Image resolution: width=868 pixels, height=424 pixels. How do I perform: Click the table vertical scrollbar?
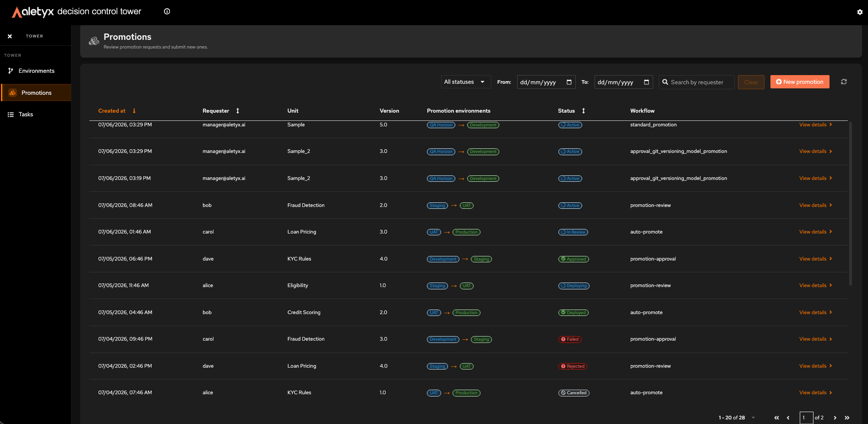[851, 203]
